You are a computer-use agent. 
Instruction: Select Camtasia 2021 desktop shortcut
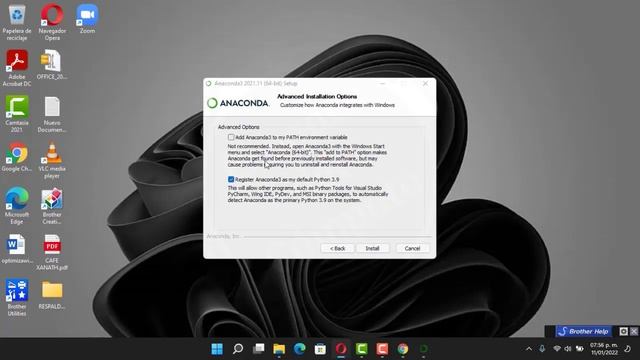tap(17, 114)
